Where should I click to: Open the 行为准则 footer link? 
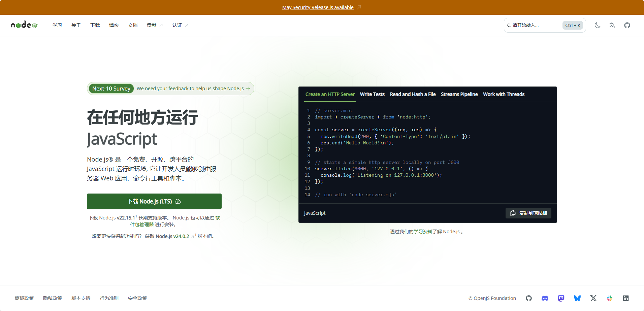pyautogui.click(x=109, y=298)
